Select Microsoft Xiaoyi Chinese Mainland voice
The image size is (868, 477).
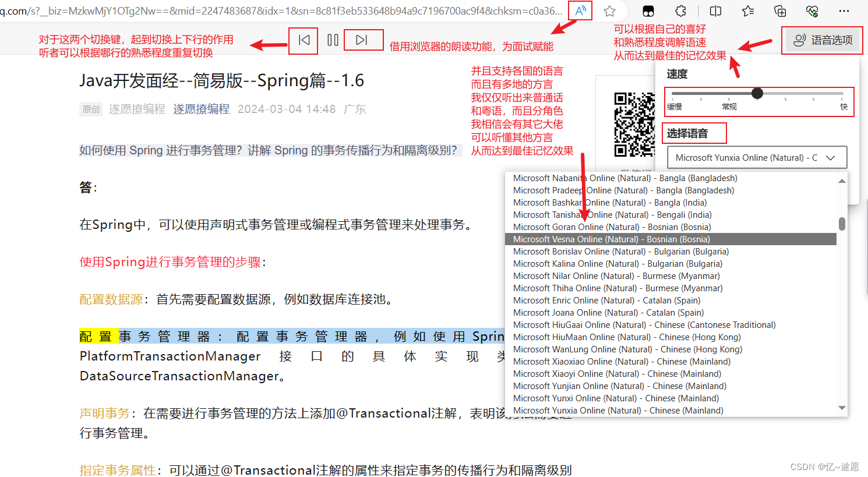pyautogui.click(x=671, y=374)
